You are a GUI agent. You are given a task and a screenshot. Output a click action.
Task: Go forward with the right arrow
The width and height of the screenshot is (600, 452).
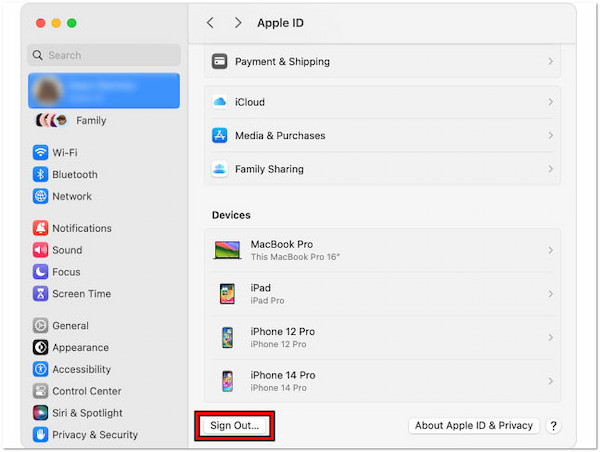click(x=238, y=23)
